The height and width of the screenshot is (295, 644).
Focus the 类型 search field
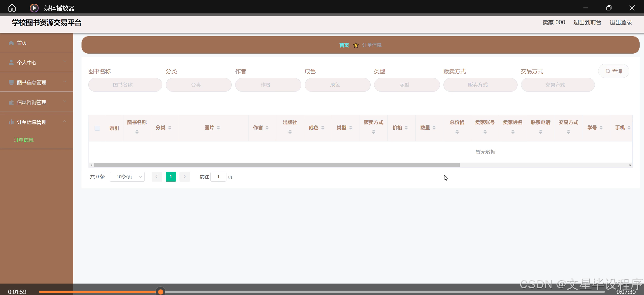tap(407, 85)
